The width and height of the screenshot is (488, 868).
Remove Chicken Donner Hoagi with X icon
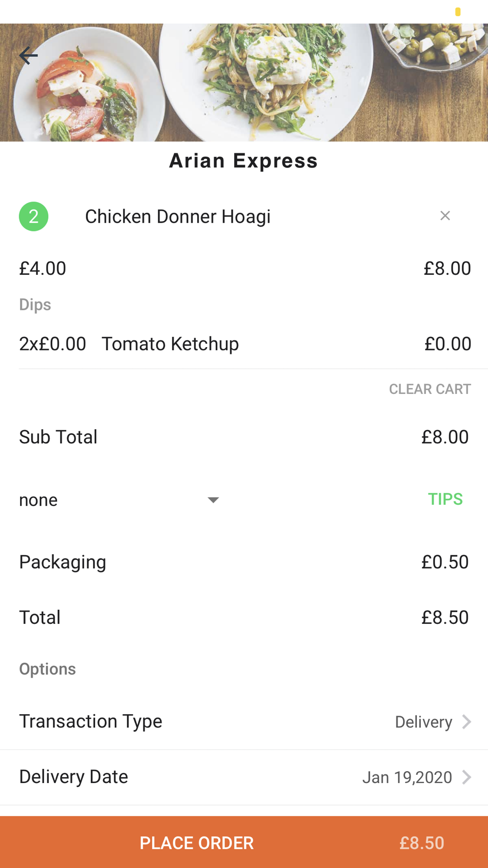point(445,216)
